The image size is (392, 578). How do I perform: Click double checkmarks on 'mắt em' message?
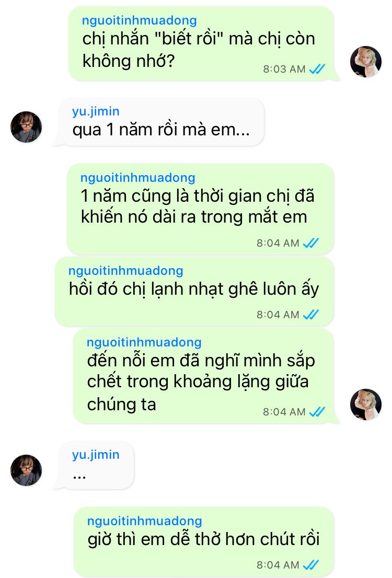pyautogui.click(x=311, y=243)
